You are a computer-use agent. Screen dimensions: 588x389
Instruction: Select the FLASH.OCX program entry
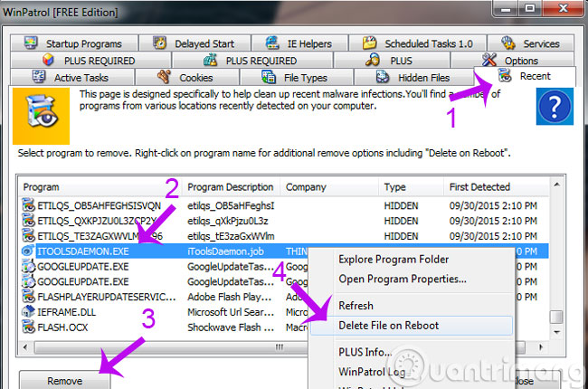62,327
